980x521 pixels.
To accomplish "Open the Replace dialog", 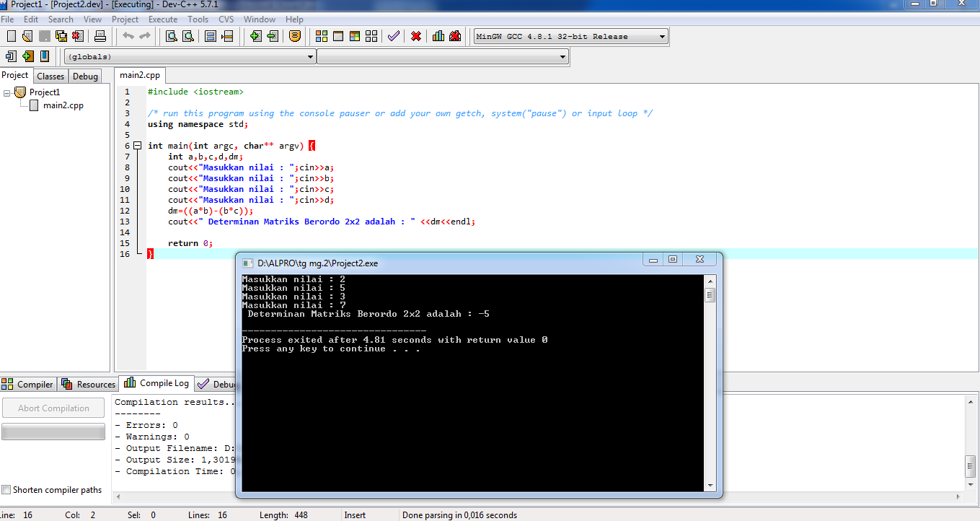I will (x=187, y=36).
